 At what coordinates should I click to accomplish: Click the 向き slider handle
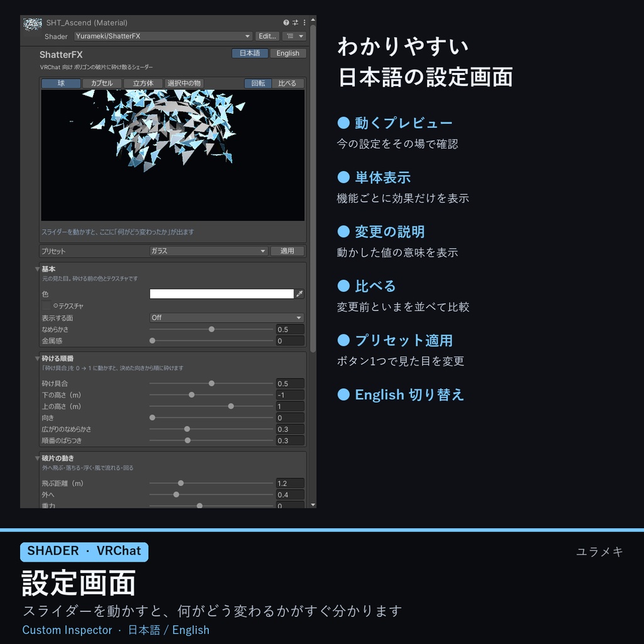tap(152, 418)
